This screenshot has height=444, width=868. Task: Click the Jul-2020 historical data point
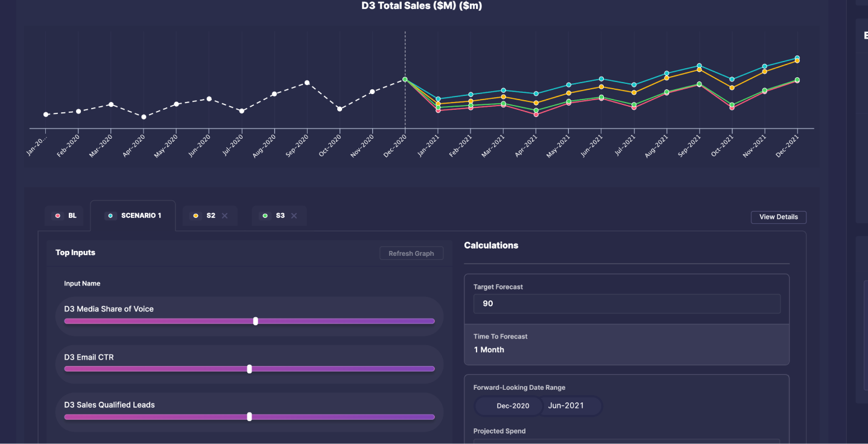pyautogui.click(x=242, y=111)
